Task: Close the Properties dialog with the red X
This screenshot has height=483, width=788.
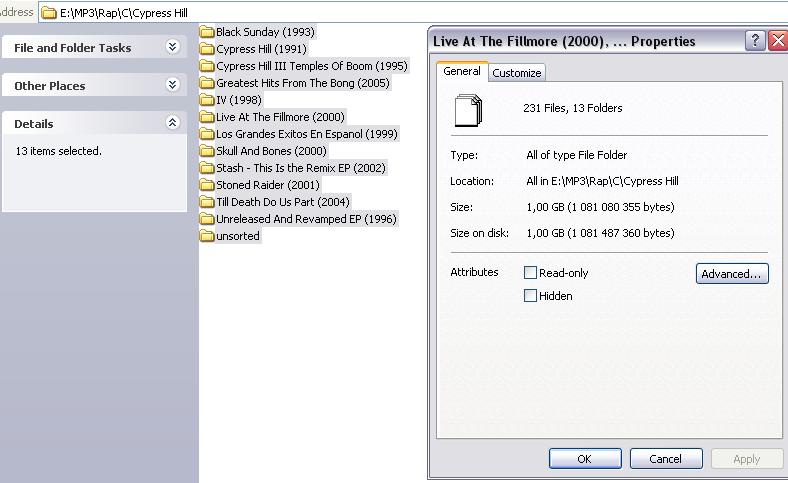Action: coord(778,40)
